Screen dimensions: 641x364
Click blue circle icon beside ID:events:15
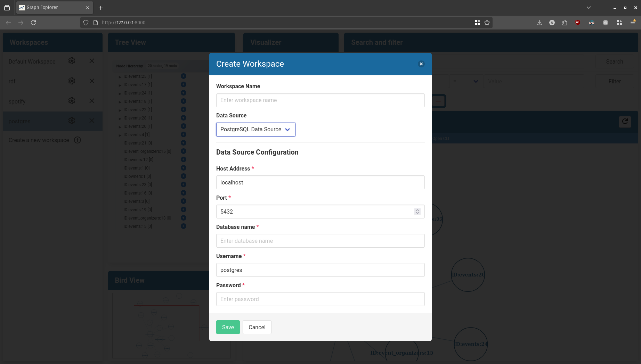tap(184, 226)
